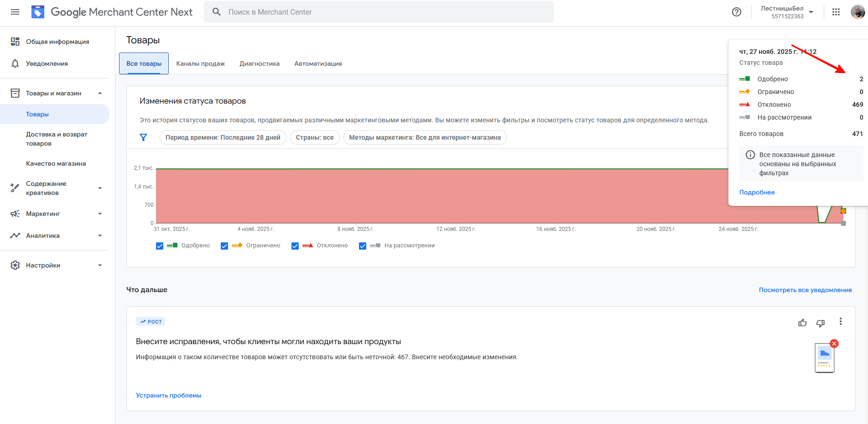The image size is (868, 424).
Task: Switch to the Каналы продаж tab
Action: [200, 63]
